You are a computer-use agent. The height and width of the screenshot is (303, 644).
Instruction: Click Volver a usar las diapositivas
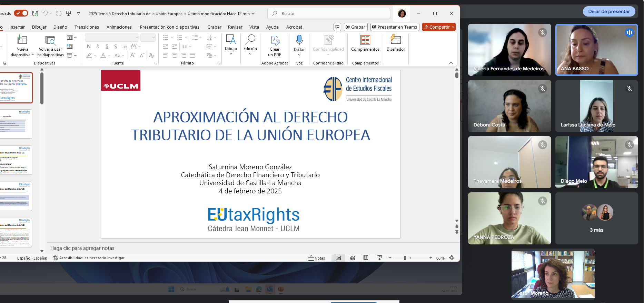[x=50, y=46]
